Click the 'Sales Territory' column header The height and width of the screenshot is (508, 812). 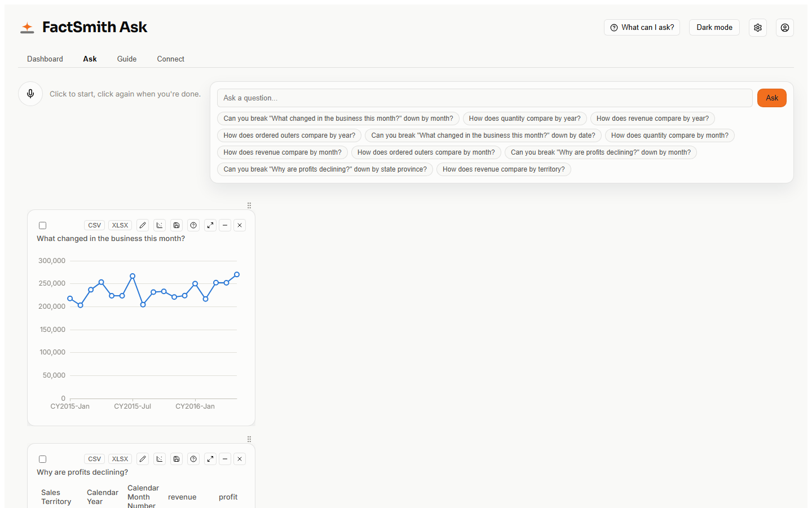point(56,497)
